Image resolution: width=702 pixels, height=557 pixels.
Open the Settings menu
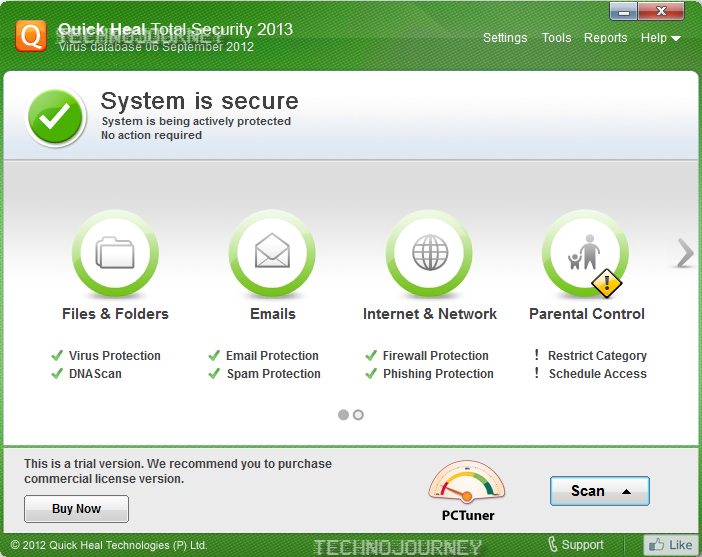click(x=505, y=38)
